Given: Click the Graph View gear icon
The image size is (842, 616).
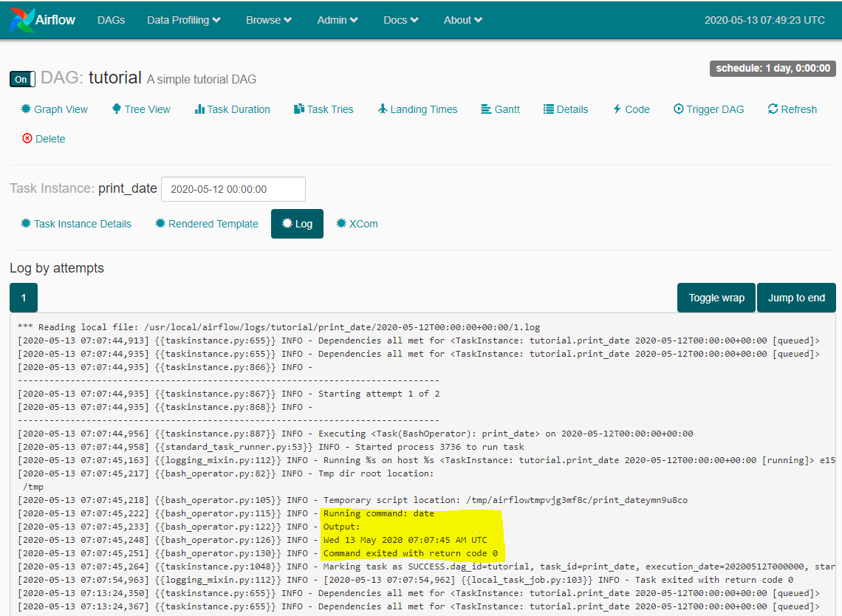Looking at the screenshot, I should pos(26,109).
